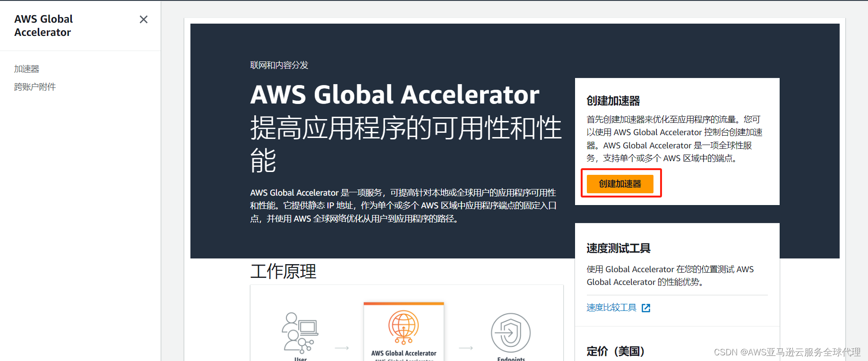Image resolution: width=868 pixels, height=361 pixels.
Task: Click the AWS Global Accelerator diagram card label
Action: point(404,353)
